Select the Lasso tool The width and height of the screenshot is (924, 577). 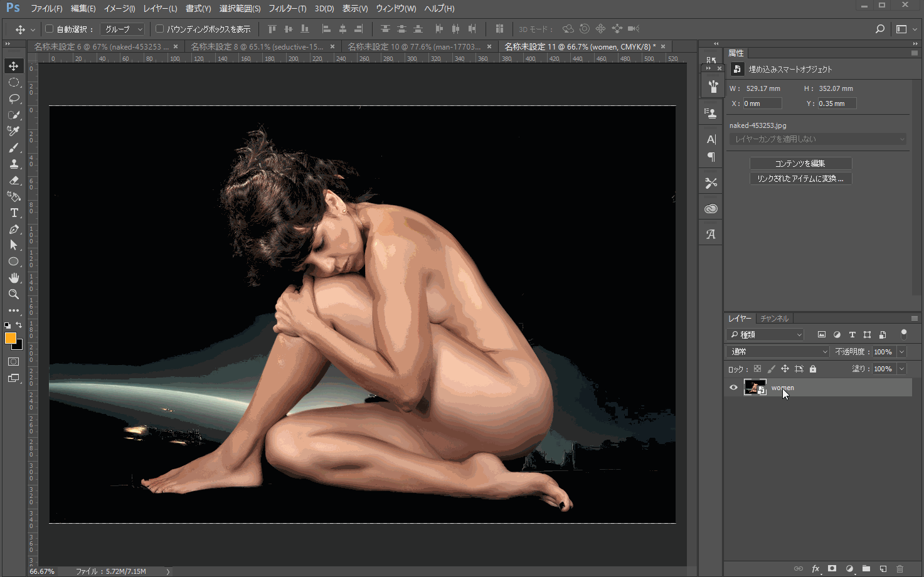tap(14, 98)
